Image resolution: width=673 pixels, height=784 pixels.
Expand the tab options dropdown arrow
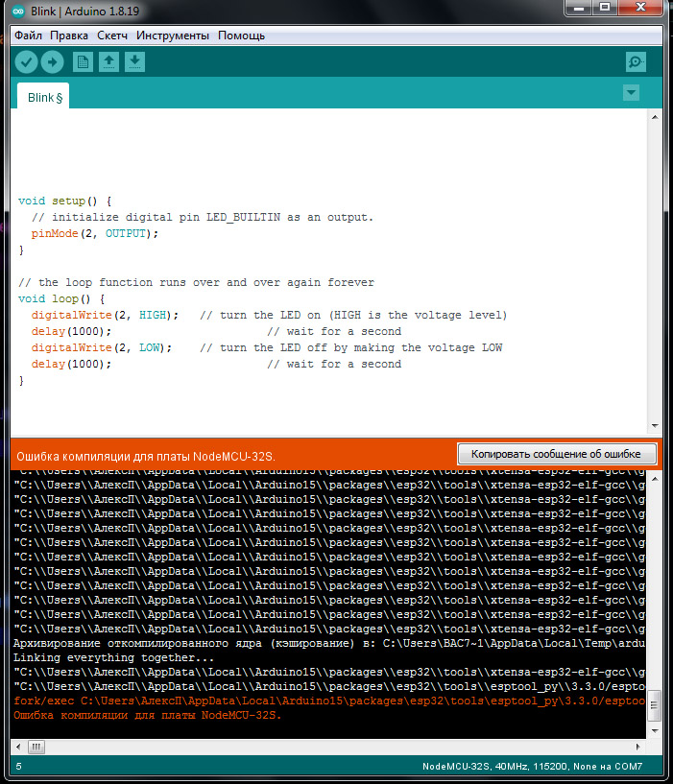[x=631, y=92]
